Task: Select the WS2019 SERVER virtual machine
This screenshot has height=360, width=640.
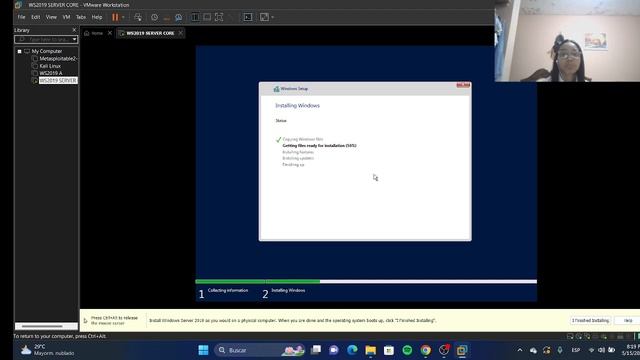Action: coord(58,80)
